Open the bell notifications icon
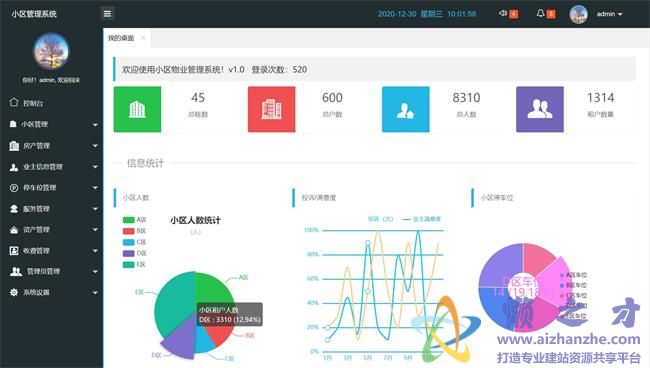The image size is (650, 368). point(540,13)
